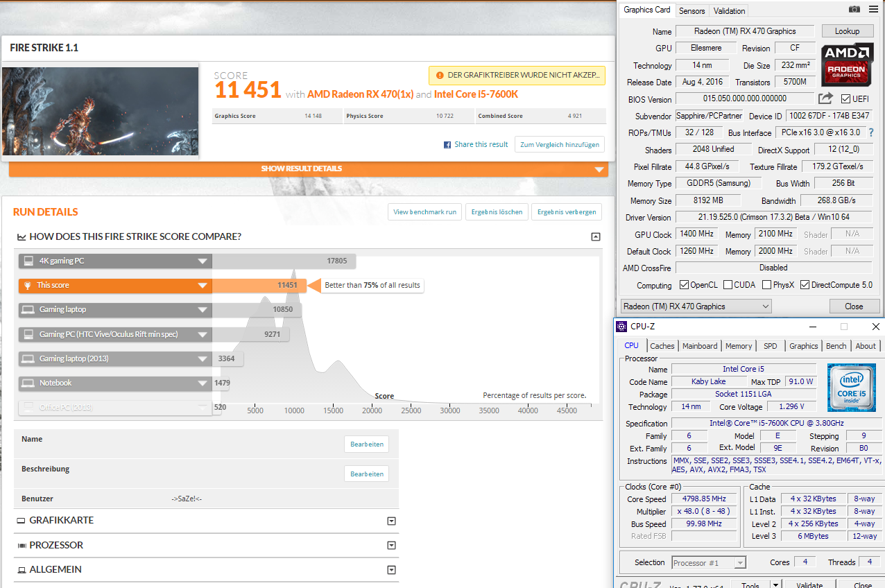Click Bearbeiten button next to Beschreibung
Viewport: 885px width, 588px height.
(x=367, y=474)
